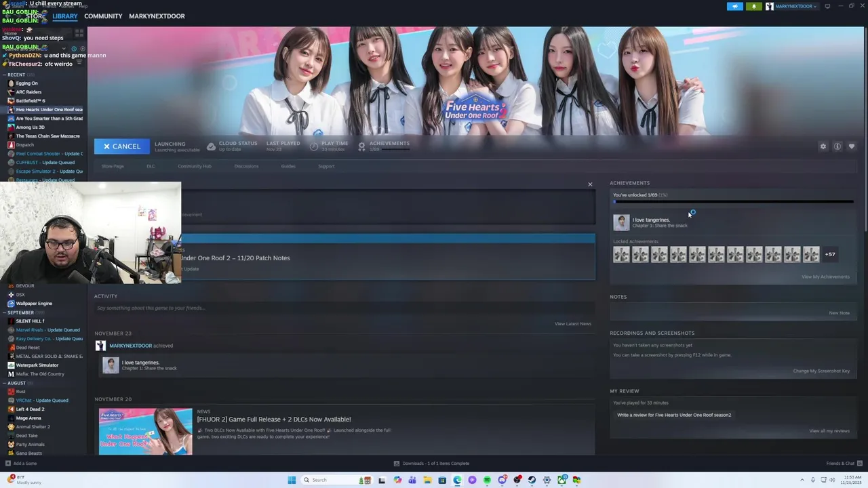The width and height of the screenshot is (868, 488).
Task: Open Party Animals in the library list
Action: click(x=30, y=445)
